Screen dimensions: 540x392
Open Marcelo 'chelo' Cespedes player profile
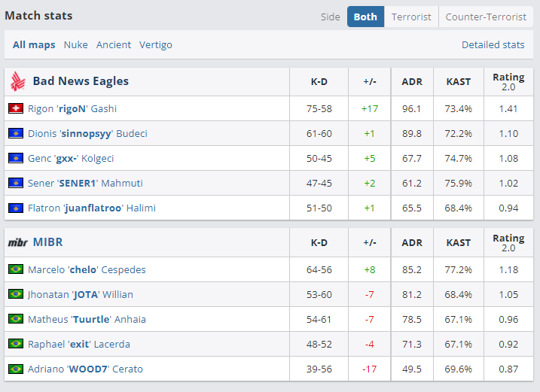click(87, 269)
